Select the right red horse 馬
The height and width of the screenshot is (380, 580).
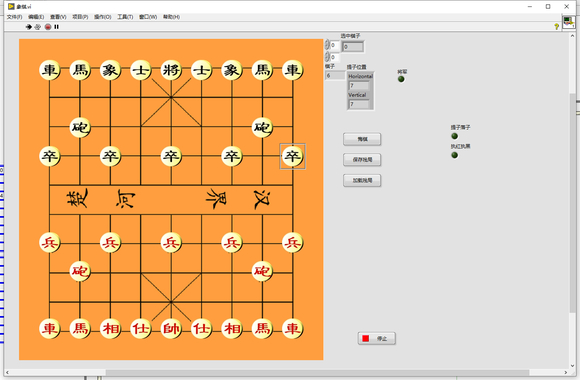click(262, 329)
